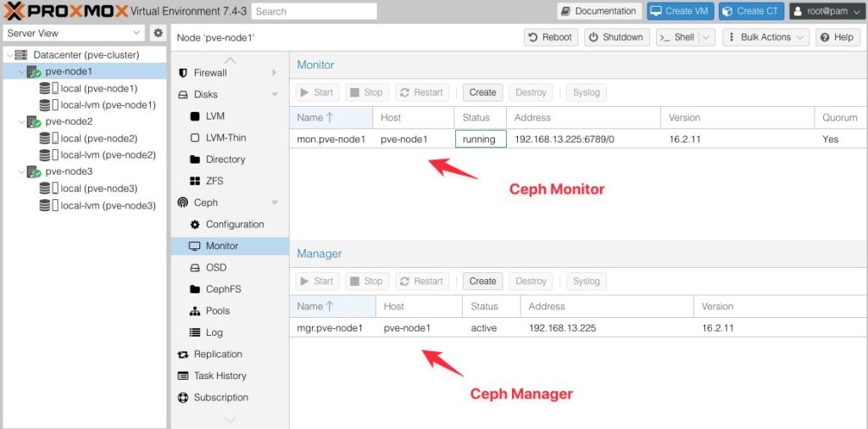Collapse the pve-node3 tree node

[21, 171]
